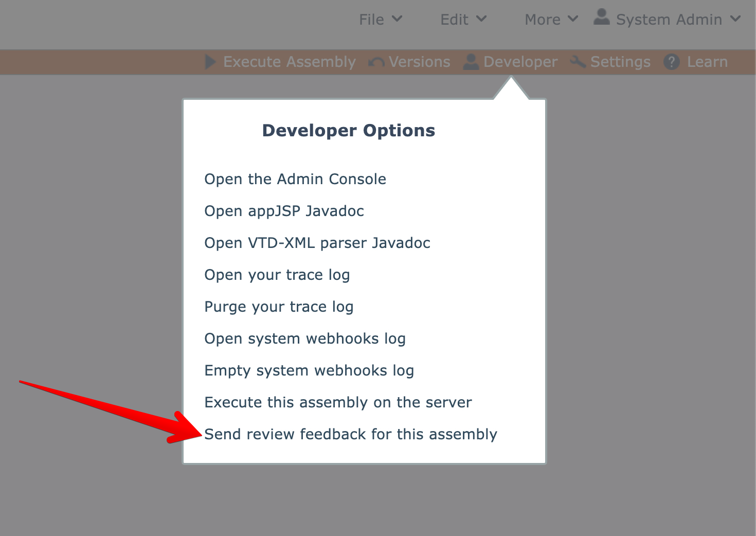This screenshot has height=536, width=756.
Task: Expand the Edit dropdown chevron
Action: 481,19
